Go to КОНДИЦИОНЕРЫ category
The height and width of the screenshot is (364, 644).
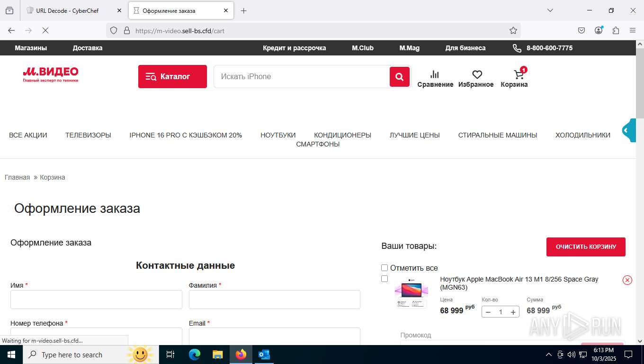click(343, 135)
